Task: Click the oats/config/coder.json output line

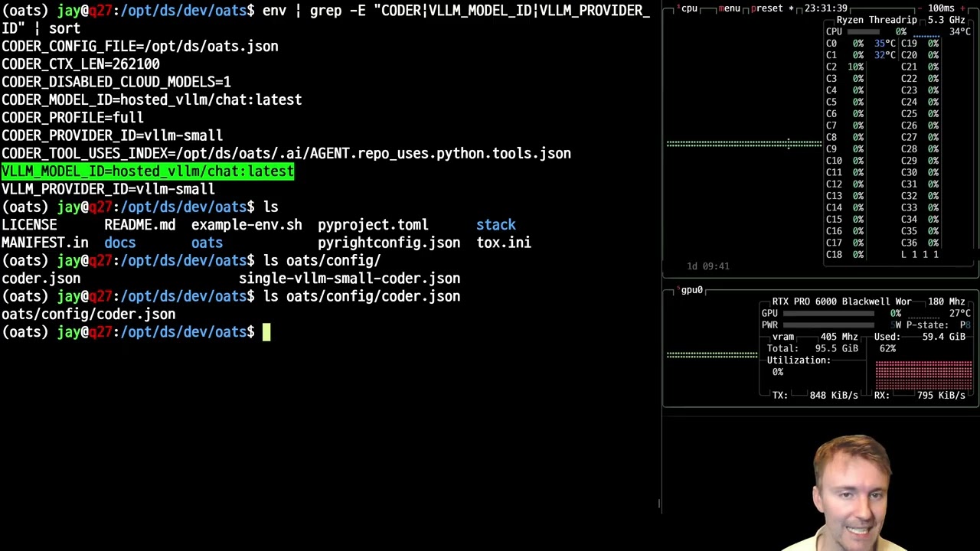Action: click(89, 315)
